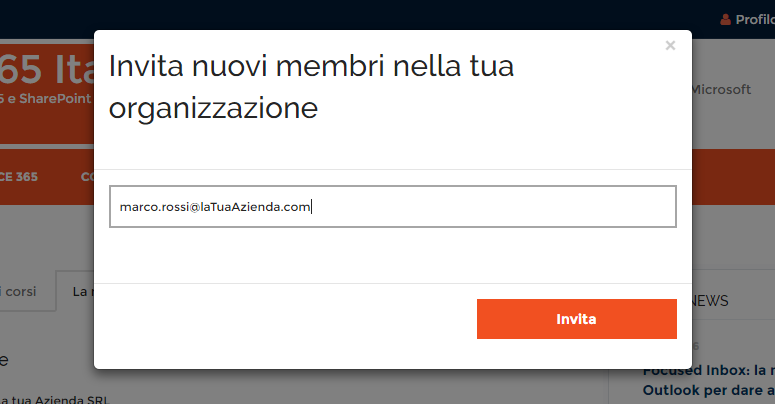Screen dimensions: 775x404
Task: Click the email address input field
Action: (x=393, y=207)
